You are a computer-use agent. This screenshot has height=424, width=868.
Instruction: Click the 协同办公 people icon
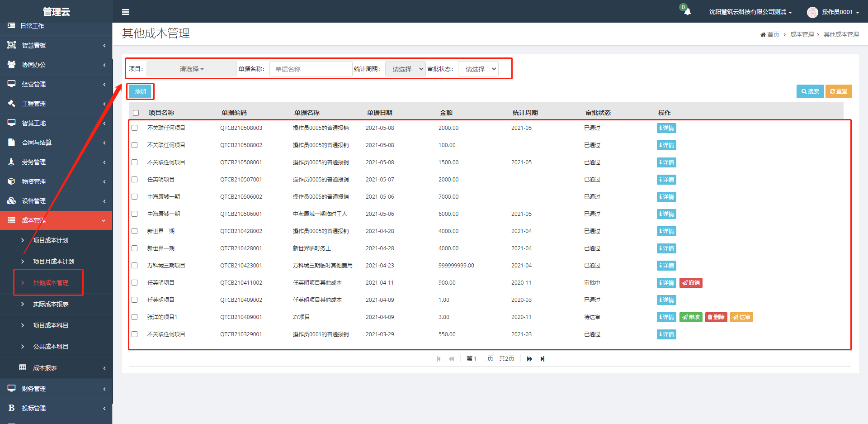[x=12, y=65]
